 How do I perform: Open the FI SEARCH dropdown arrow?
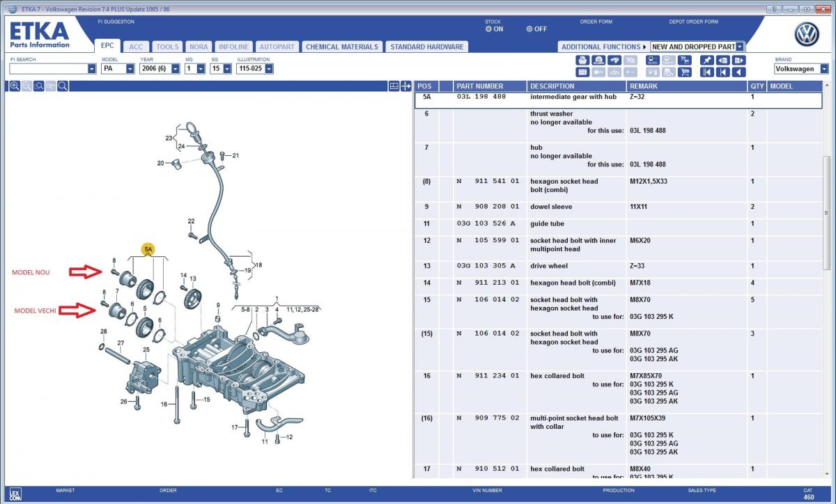point(92,69)
